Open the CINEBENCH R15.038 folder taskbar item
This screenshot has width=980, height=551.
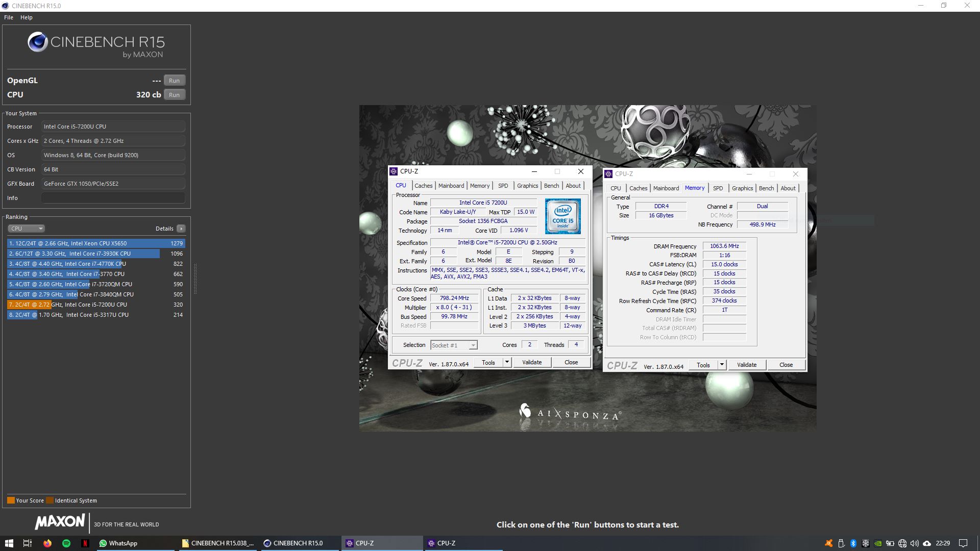[x=218, y=543]
